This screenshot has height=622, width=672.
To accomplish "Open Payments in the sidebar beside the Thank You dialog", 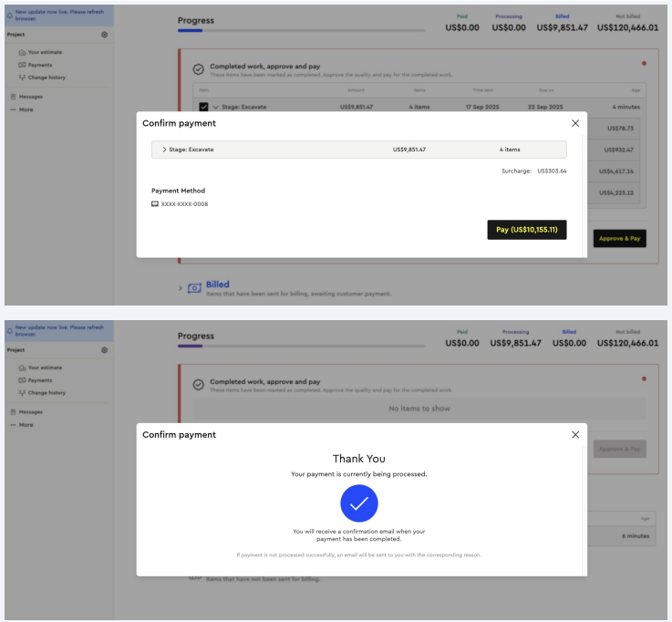I will click(39, 380).
